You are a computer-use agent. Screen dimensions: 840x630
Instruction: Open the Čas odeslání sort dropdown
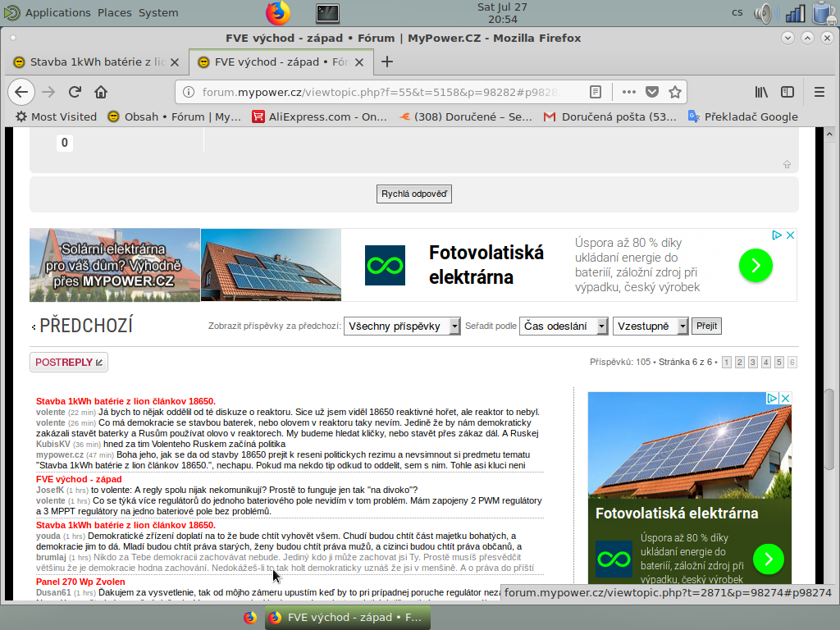(x=564, y=326)
